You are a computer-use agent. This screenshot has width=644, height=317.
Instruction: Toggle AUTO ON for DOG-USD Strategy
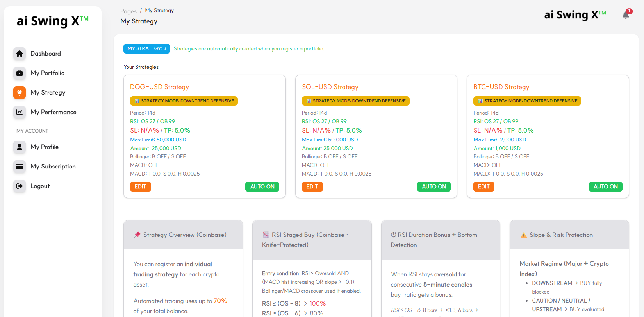(x=262, y=187)
